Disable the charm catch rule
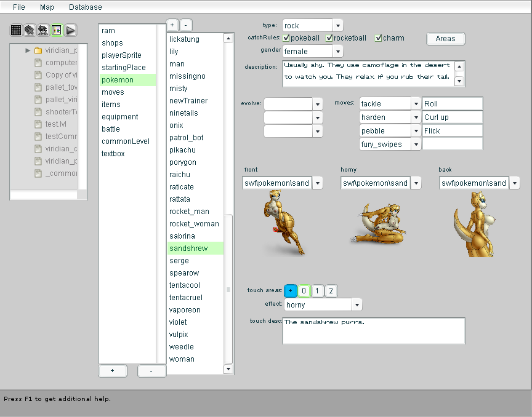This screenshot has width=532, height=417. pyautogui.click(x=379, y=38)
